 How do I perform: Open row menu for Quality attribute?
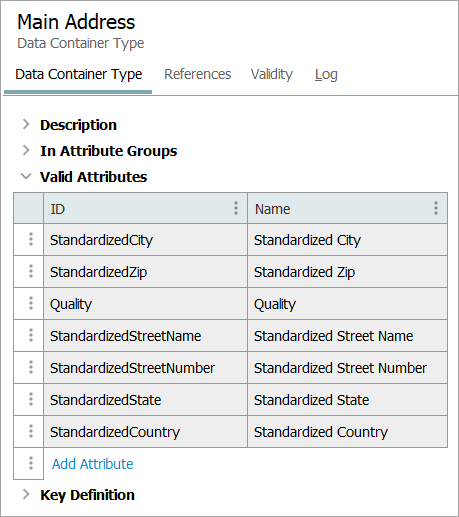point(31,303)
